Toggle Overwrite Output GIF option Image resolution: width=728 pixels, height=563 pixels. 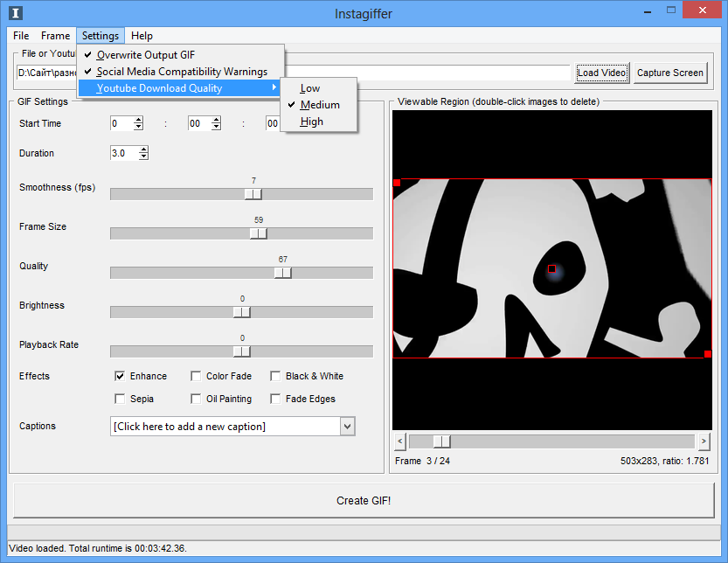(181, 55)
